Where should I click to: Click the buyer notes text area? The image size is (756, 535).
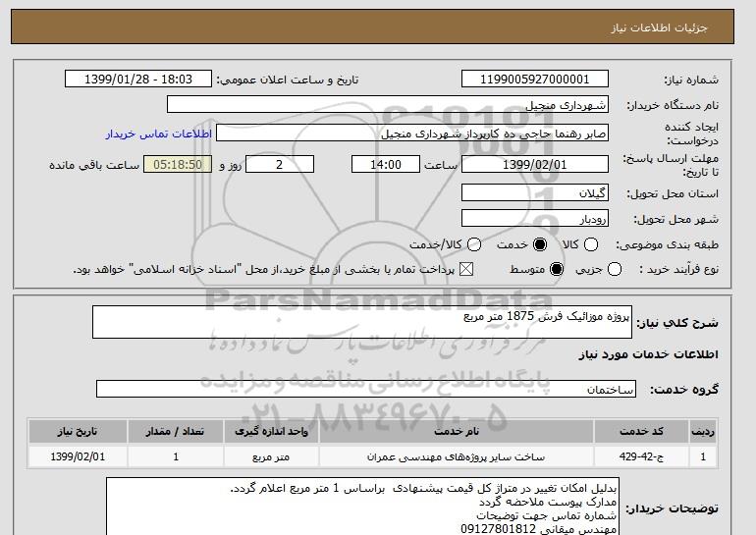coord(362,507)
